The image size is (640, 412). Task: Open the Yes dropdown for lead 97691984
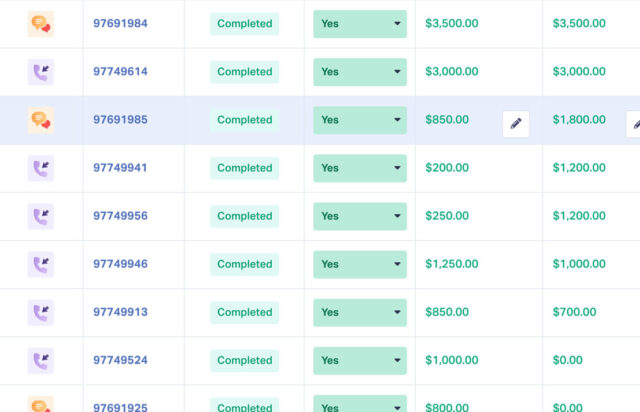click(360, 24)
